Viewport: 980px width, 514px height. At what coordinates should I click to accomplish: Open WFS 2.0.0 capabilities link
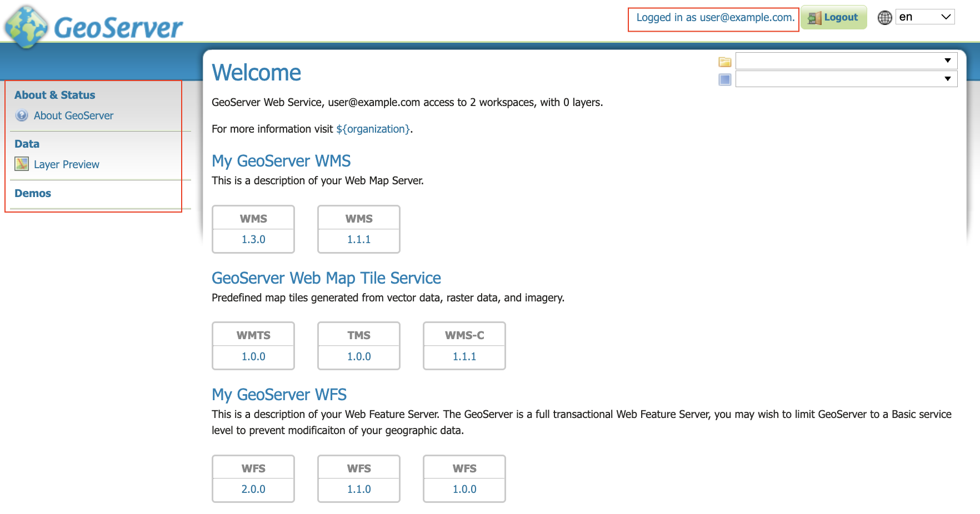point(253,489)
